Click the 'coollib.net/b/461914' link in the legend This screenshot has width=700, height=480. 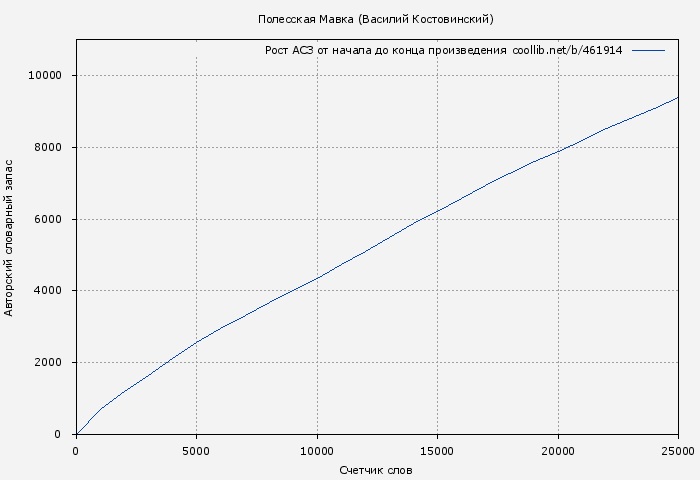(567, 50)
